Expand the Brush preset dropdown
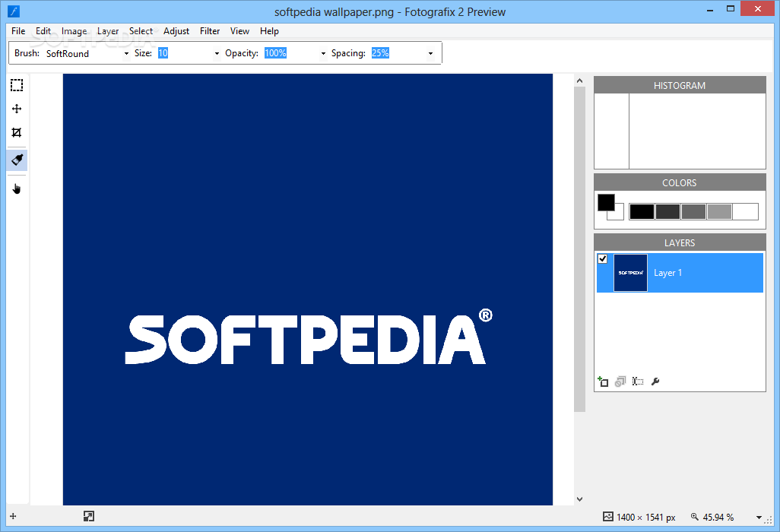Image resolution: width=780 pixels, height=532 pixels. click(126, 53)
